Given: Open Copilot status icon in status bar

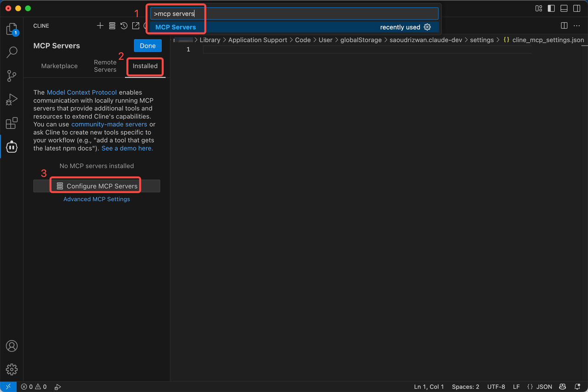Looking at the screenshot, I should tap(562, 387).
